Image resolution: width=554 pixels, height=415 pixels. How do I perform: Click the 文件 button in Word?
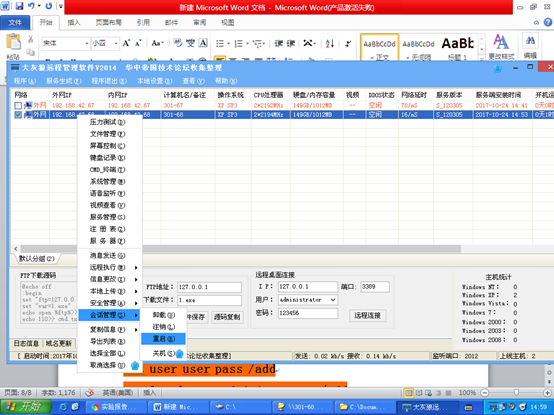coord(15,23)
